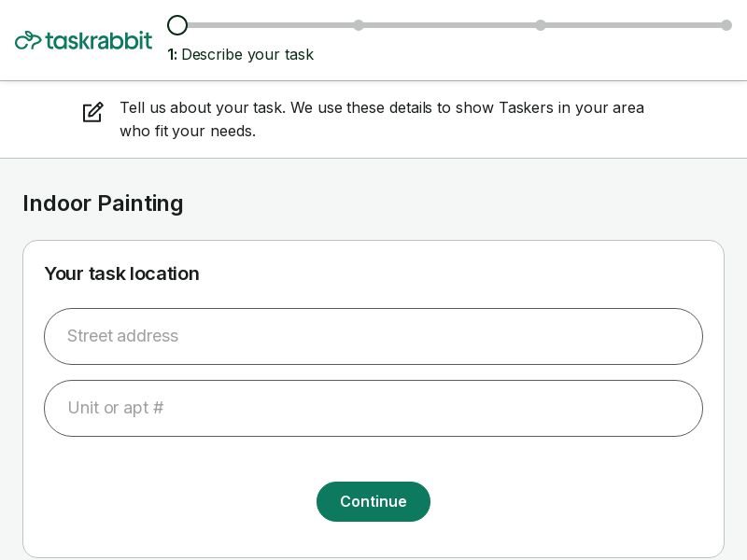
Task: Click the task details description text
Action: (382, 119)
